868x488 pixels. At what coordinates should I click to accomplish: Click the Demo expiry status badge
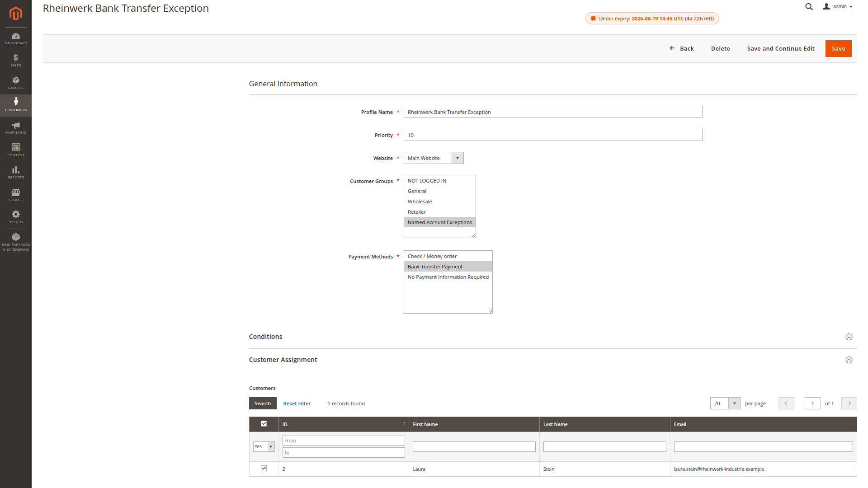pos(652,19)
